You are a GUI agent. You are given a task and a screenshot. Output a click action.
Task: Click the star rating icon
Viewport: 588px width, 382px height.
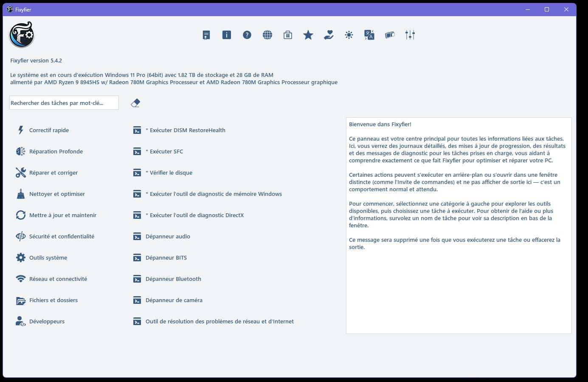point(308,35)
